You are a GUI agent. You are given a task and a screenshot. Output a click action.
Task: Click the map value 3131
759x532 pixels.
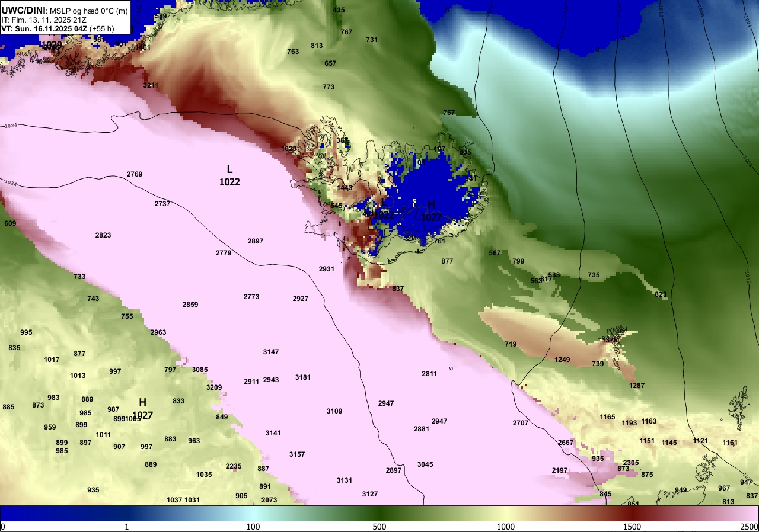345,480
